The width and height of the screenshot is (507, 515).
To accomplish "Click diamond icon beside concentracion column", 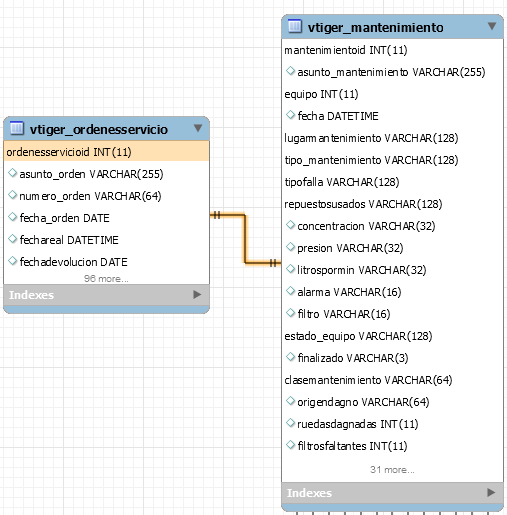I will tap(290, 225).
